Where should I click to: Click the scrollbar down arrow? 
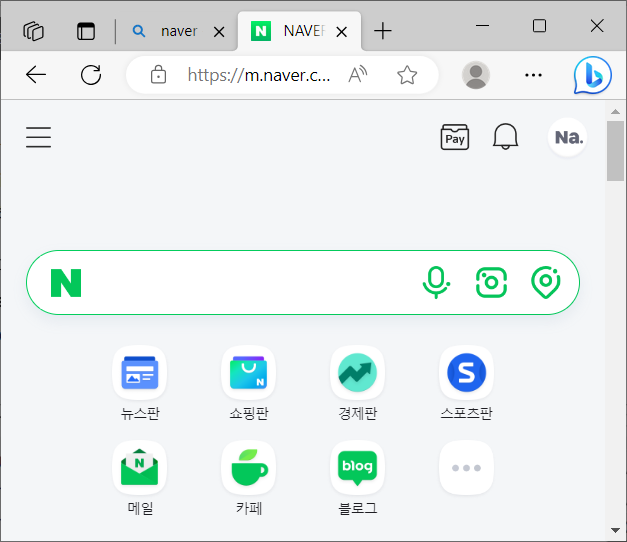(x=615, y=530)
